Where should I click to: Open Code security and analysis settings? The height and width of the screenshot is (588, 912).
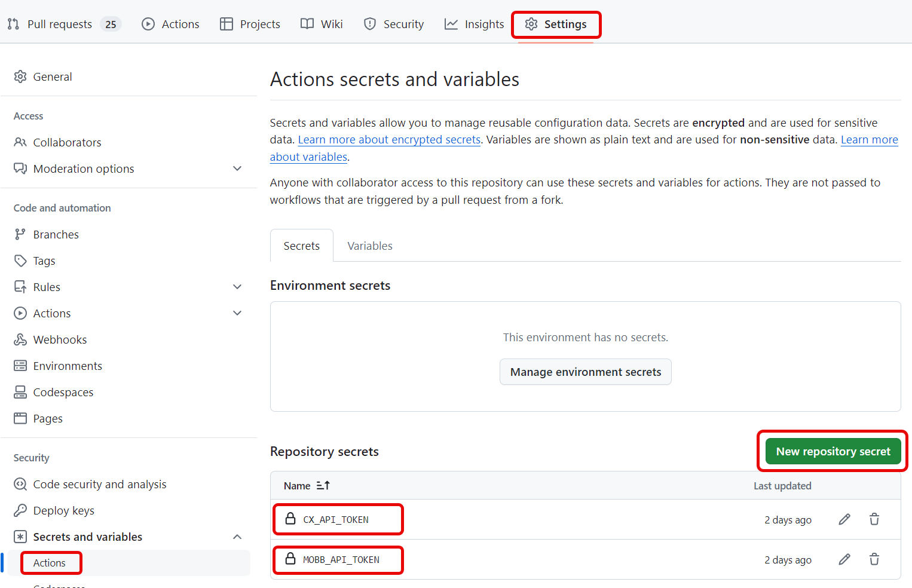click(x=100, y=484)
